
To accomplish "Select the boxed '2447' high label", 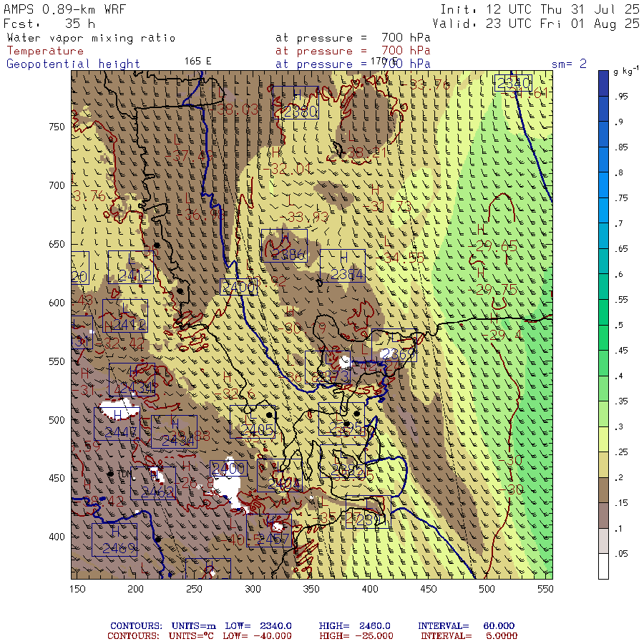I will click(117, 424).
